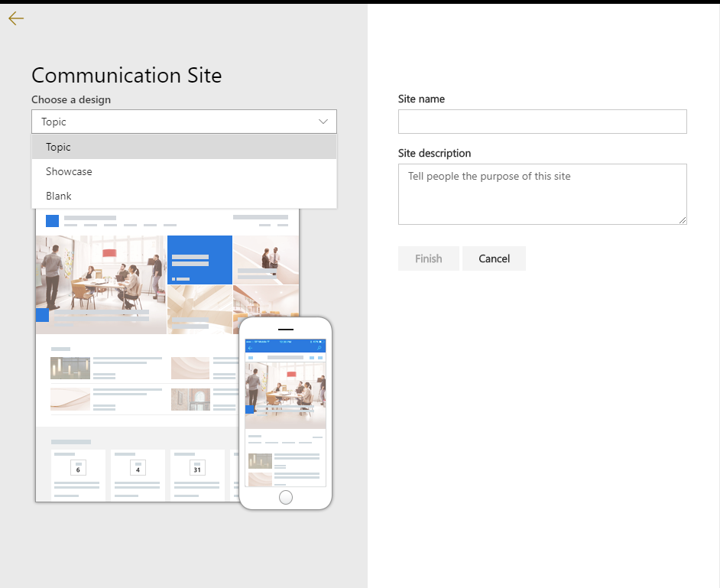Click the Cancel button
Image resolution: width=720 pixels, height=588 pixels.
pos(494,258)
